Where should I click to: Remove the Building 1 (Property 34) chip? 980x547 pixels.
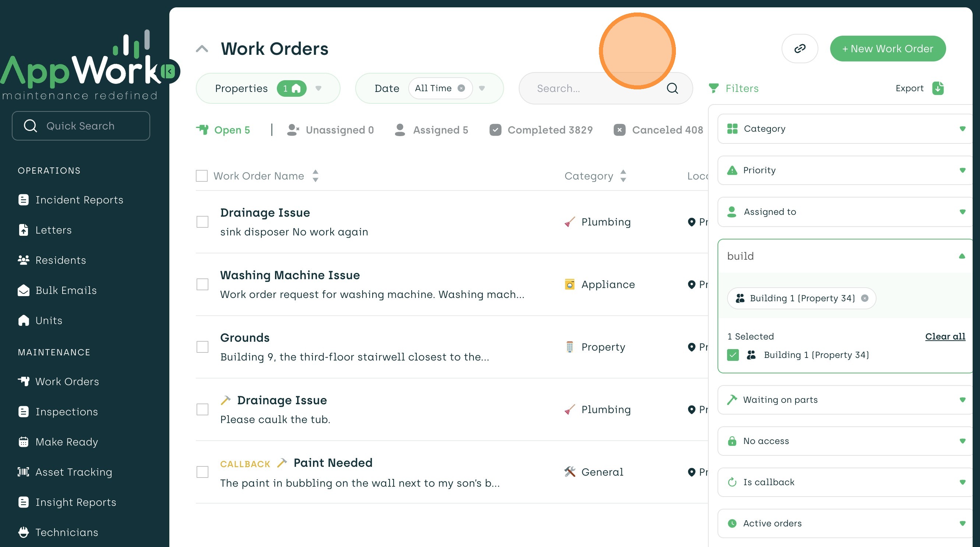pyautogui.click(x=865, y=298)
